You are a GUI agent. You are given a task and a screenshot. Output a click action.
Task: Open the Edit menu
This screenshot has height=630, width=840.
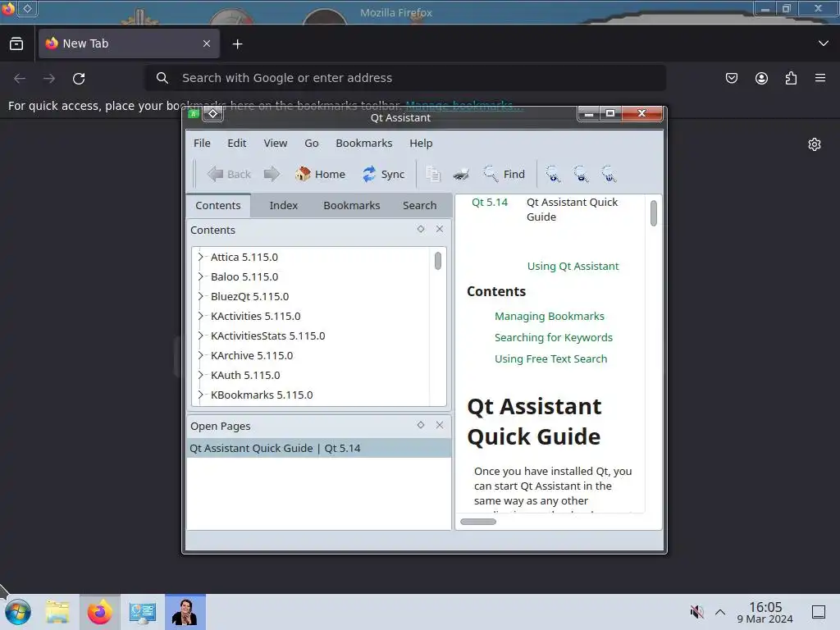coord(237,143)
